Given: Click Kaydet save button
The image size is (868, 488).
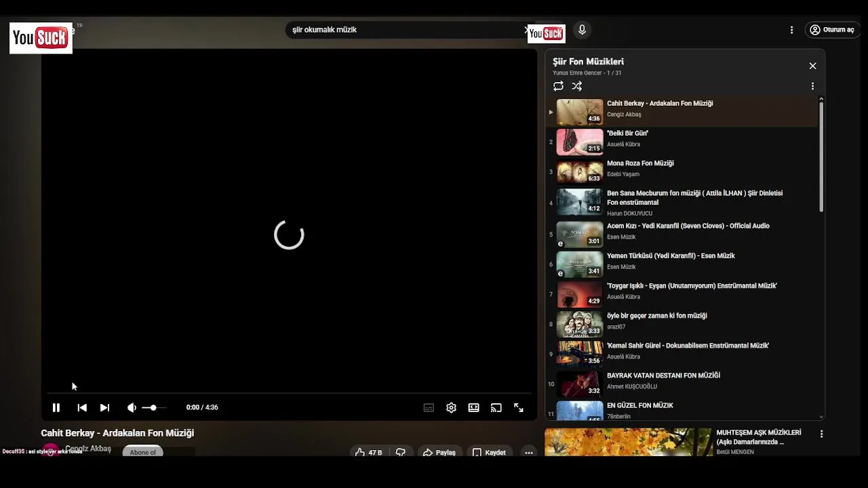Looking at the screenshot, I should [489, 452].
